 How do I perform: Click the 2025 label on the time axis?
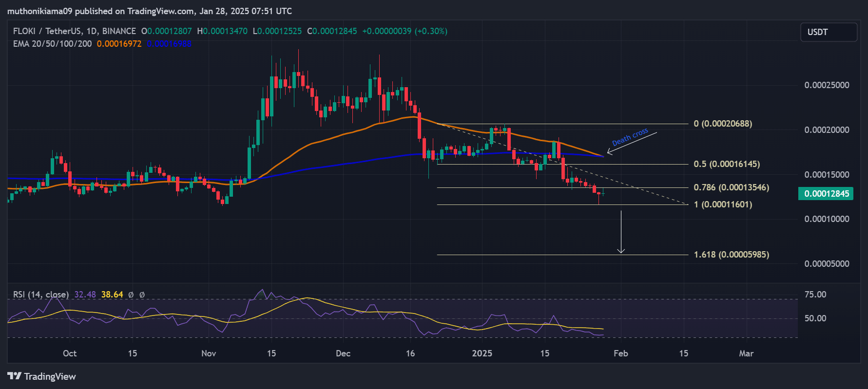(482, 353)
